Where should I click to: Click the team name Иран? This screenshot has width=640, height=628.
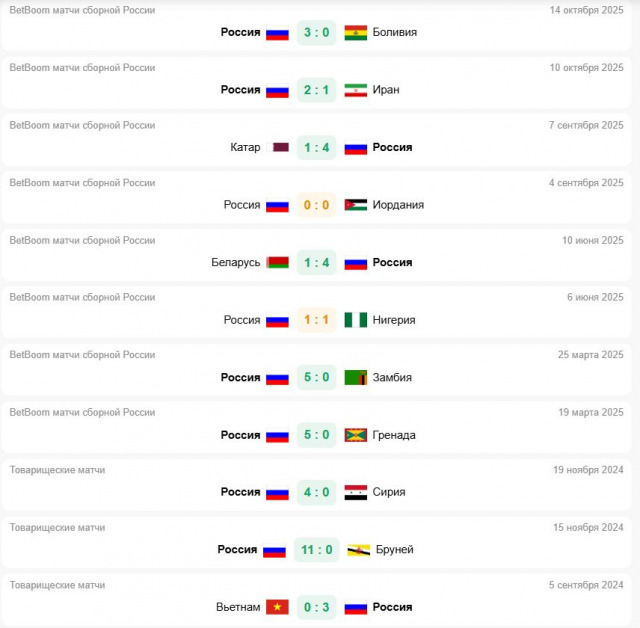[x=386, y=90]
